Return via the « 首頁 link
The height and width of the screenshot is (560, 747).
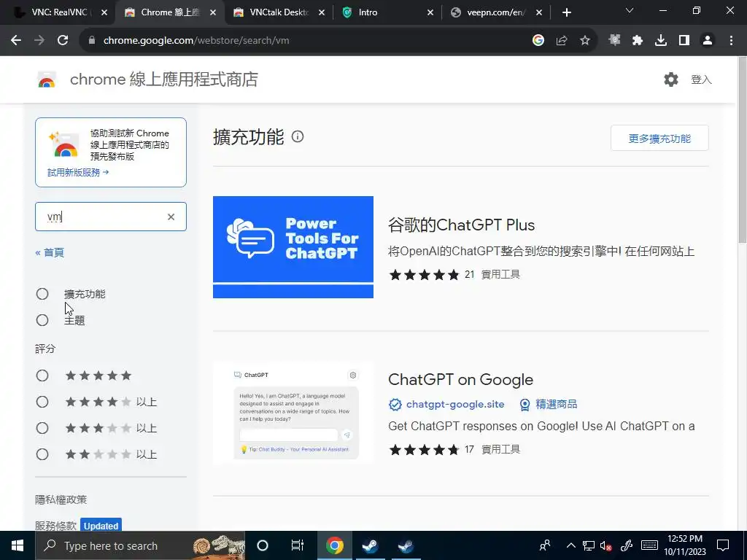coord(50,252)
